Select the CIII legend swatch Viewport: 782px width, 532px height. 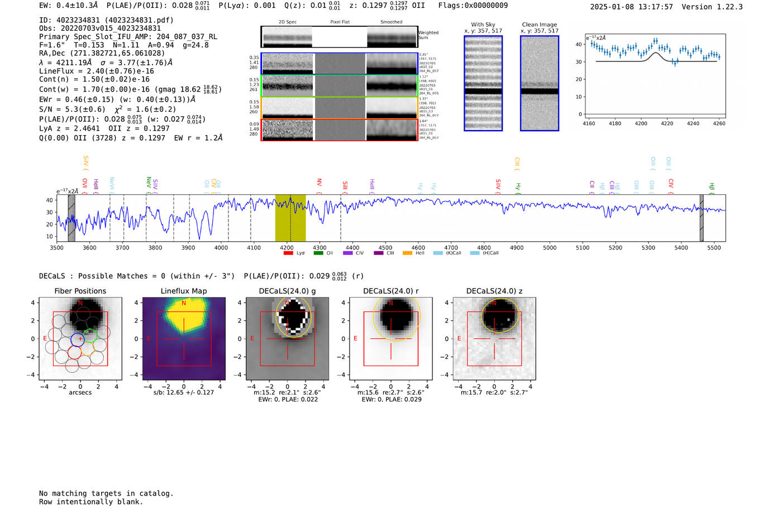pos(378,253)
